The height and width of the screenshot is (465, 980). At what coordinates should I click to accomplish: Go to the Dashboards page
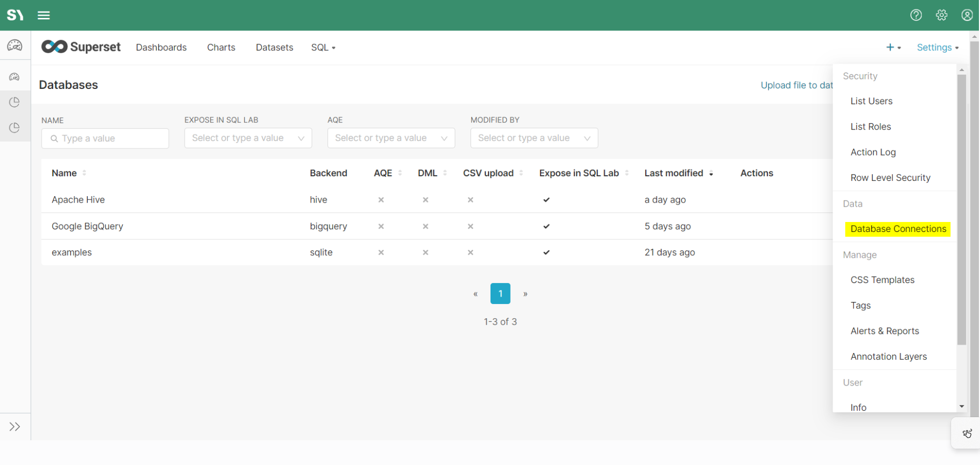click(161, 47)
